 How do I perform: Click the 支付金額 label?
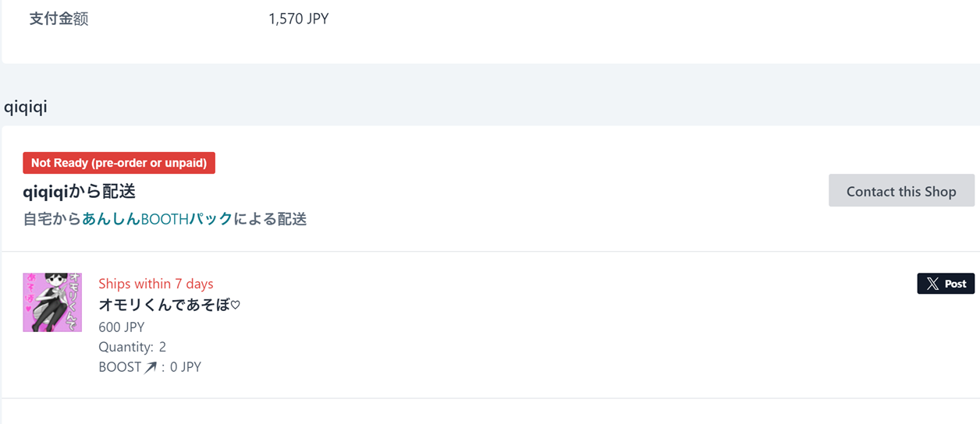(59, 19)
